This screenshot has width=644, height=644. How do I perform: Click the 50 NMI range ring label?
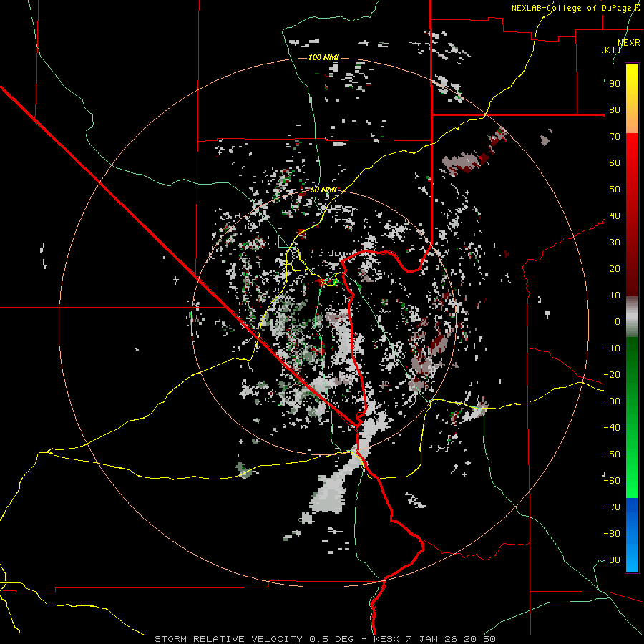coord(323,190)
